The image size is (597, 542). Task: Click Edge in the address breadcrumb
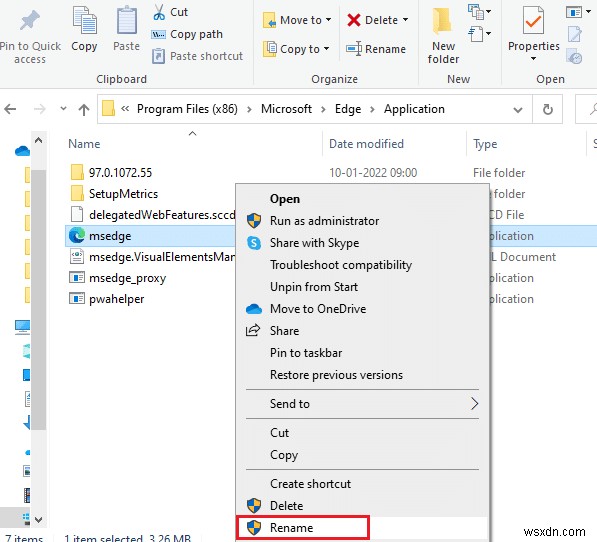348,109
